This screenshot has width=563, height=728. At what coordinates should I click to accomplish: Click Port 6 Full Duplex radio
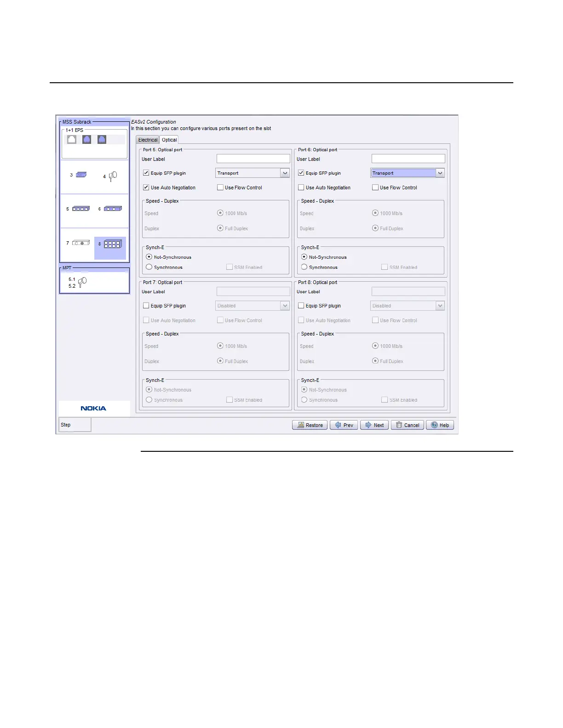coord(375,228)
